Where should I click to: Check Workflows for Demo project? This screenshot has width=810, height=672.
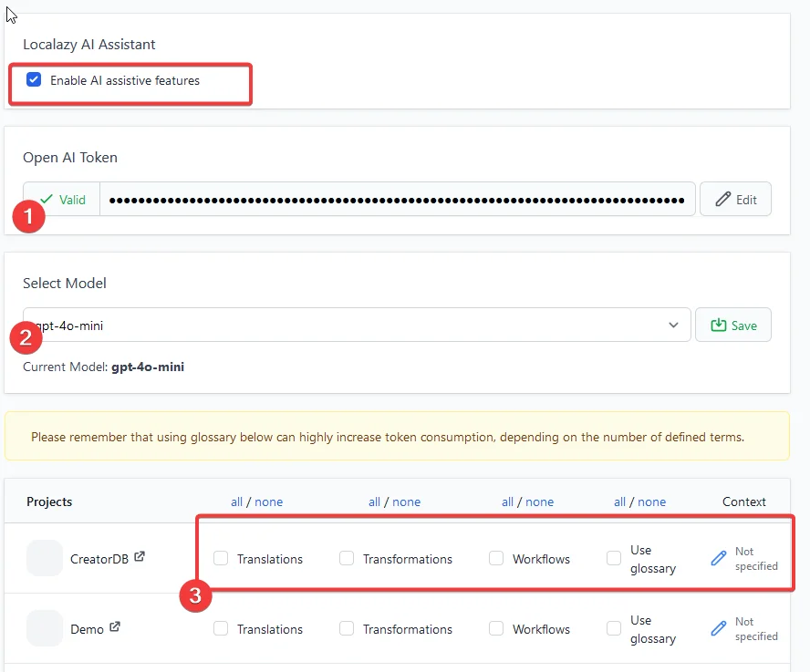[x=496, y=628]
